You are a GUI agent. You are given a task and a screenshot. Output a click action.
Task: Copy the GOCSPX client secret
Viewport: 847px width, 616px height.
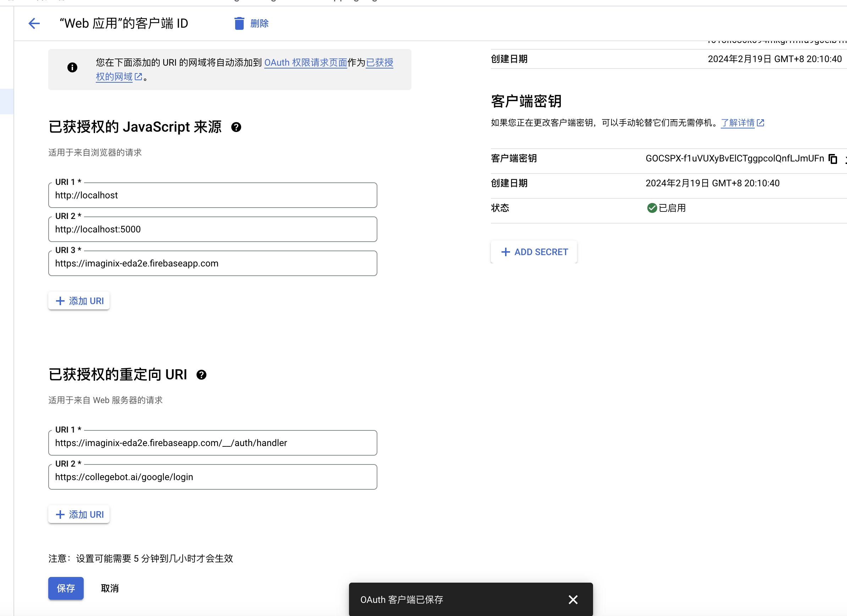833,159
